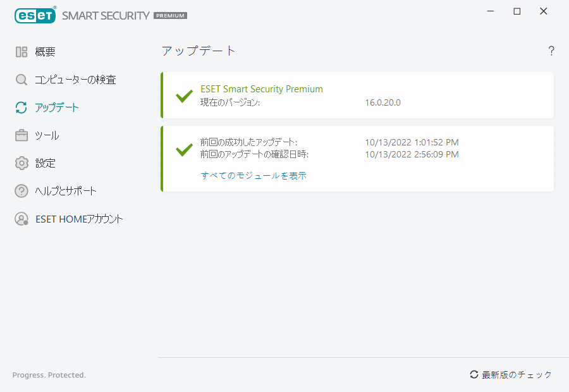The image size is (569, 392).
Task: Click the green checkmark beside product version
Action: [184, 96]
